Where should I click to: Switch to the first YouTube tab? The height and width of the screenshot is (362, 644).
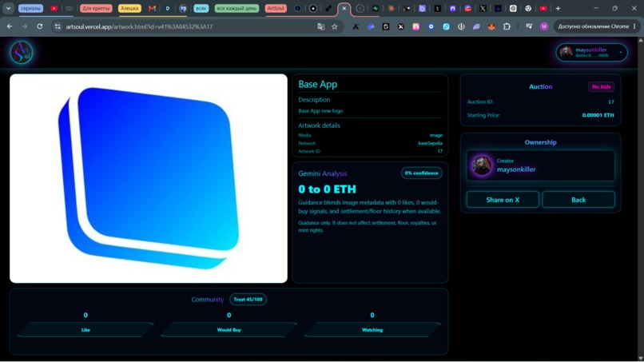pyautogui.click(x=54, y=8)
